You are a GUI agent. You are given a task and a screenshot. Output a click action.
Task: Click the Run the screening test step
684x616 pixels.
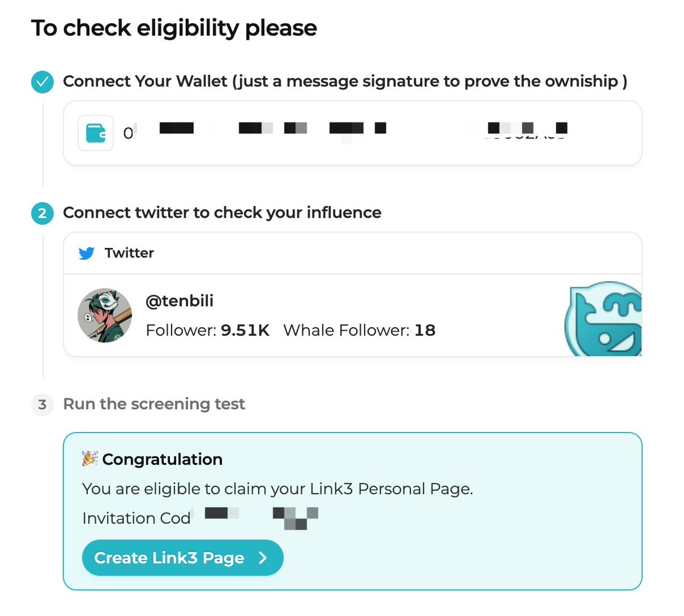coord(154,404)
